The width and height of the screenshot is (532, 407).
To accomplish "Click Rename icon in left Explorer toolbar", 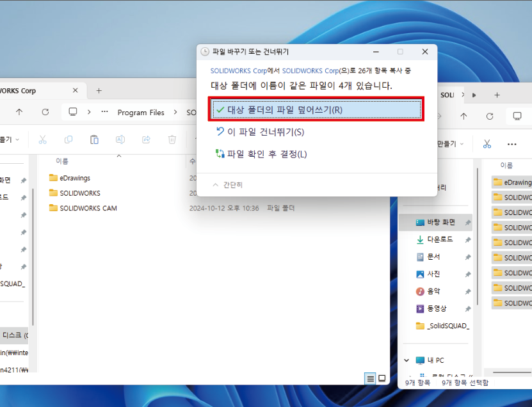I will [x=120, y=140].
